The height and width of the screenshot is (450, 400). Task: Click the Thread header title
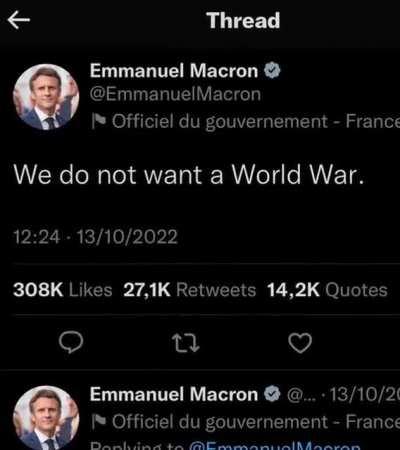click(x=243, y=20)
